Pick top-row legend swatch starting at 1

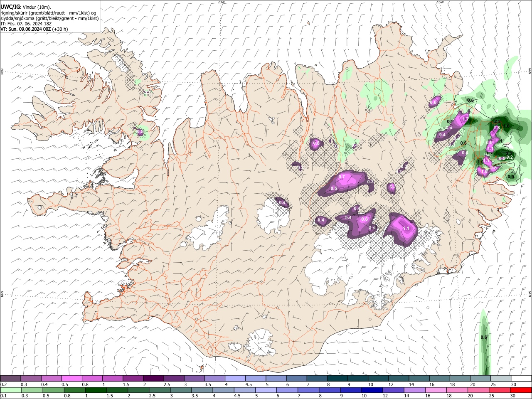pyautogui.click(x=112, y=379)
